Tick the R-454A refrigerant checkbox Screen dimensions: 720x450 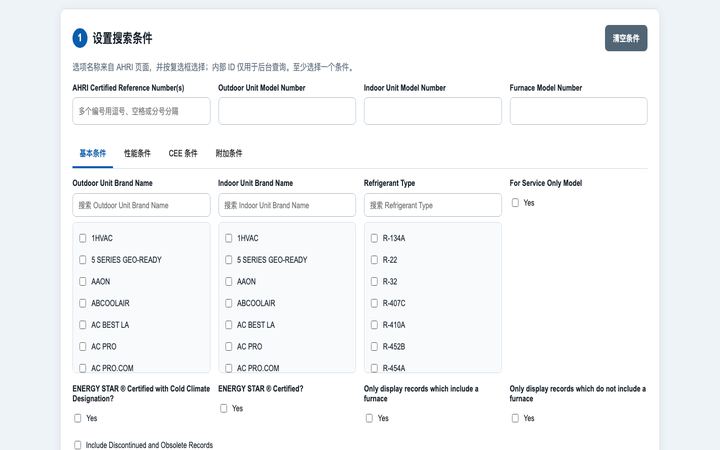pyautogui.click(x=374, y=368)
